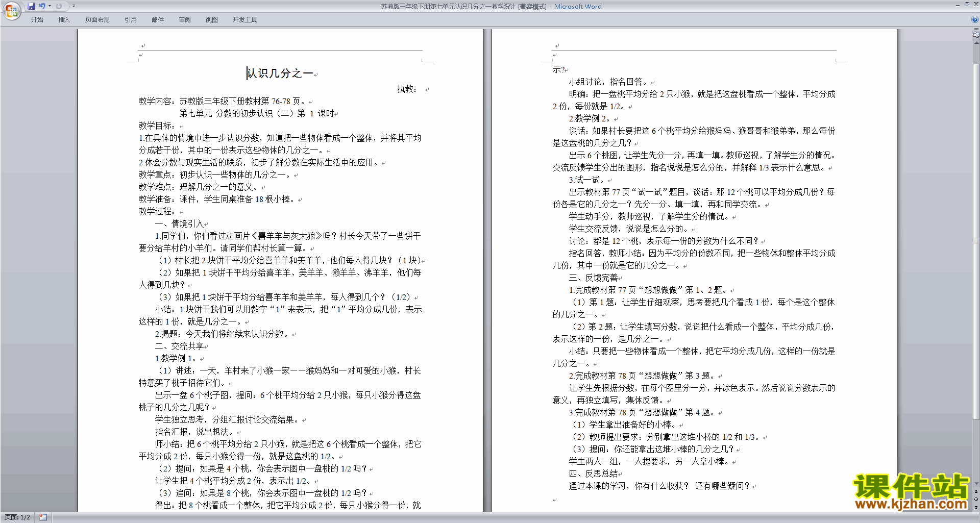Screen dimensions: 980x523
Task: Open the 开发工具 ribbon tab
Action: (245, 20)
